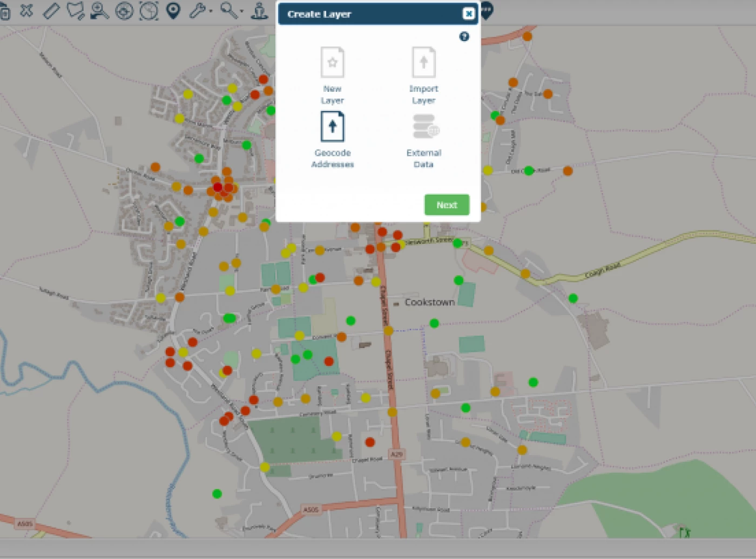The image size is (756, 559).
Task: Click the clipboard icon at toolbar start
Action: (x=4, y=11)
